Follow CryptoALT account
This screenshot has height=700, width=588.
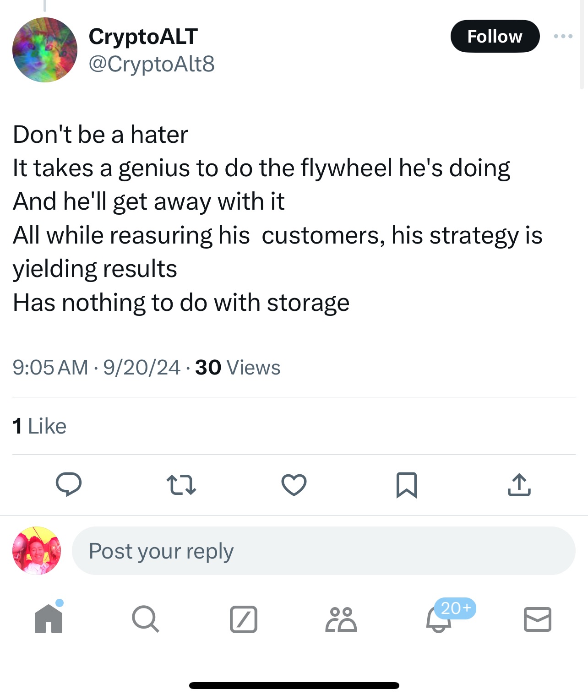tap(495, 36)
